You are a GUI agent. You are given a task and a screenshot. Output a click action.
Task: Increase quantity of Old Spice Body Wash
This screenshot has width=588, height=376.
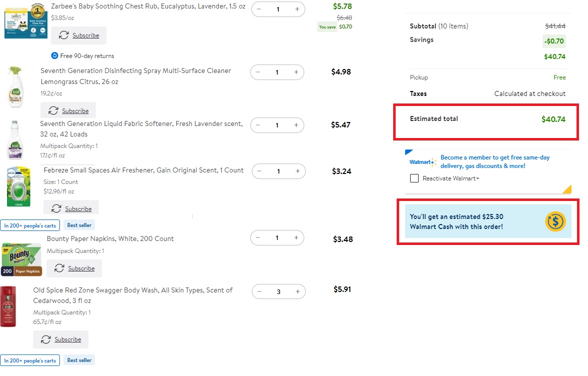point(297,291)
